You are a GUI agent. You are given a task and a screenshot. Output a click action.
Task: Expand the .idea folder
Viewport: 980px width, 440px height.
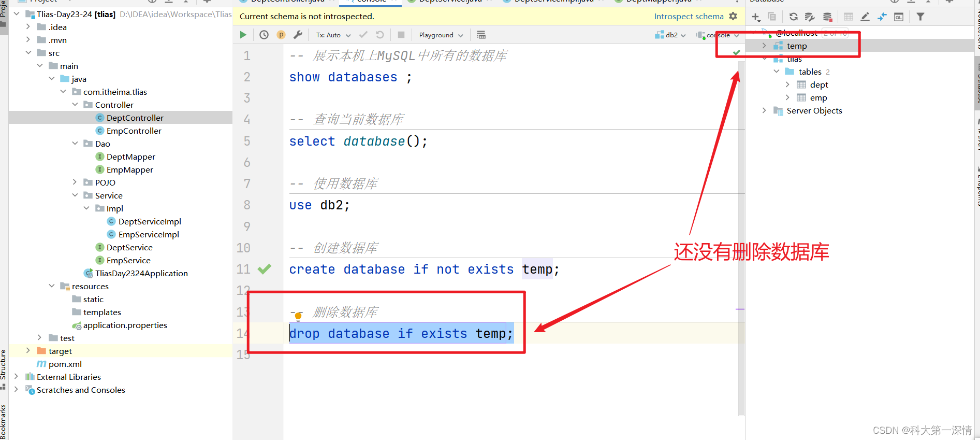pyautogui.click(x=28, y=26)
